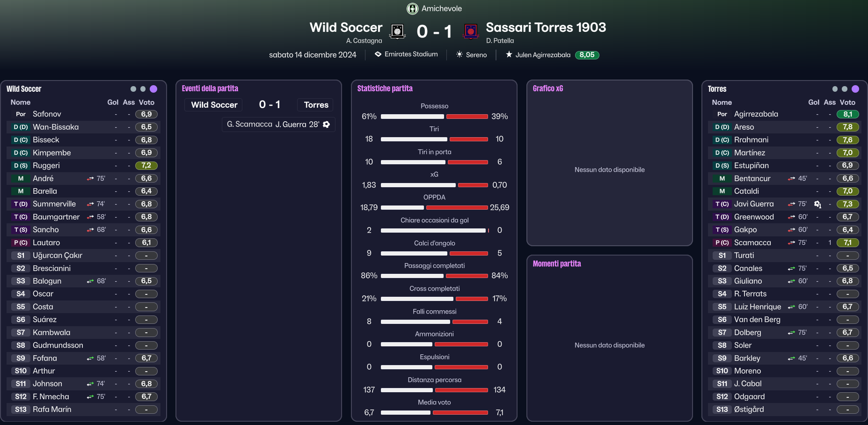Click Javi Guerra's assist icon
The image size is (868, 425).
[817, 204]
